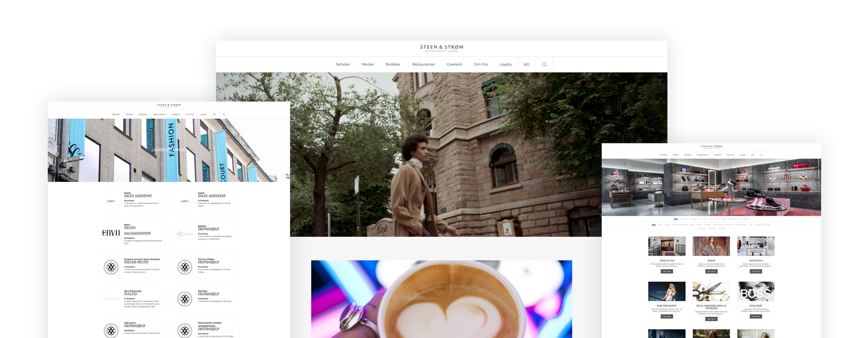Click the search magnifier icon in the main navigation
868x338 pixels.
point(544,64)
